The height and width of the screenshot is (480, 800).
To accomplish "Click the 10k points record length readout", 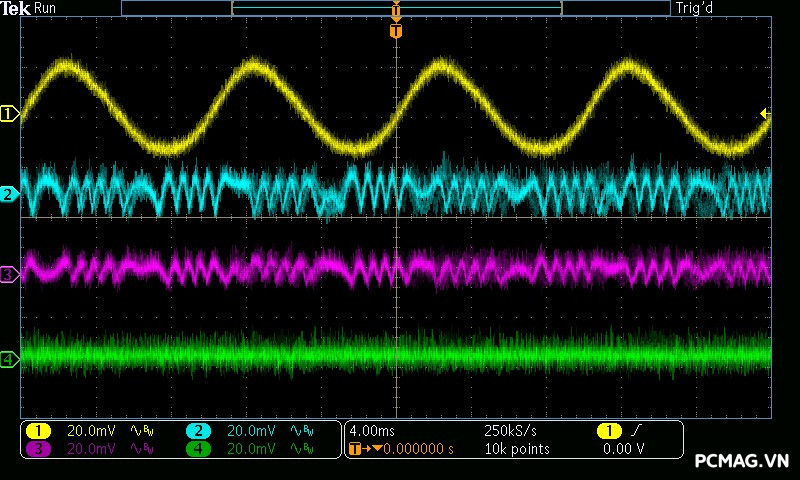I will coord(516,449).
